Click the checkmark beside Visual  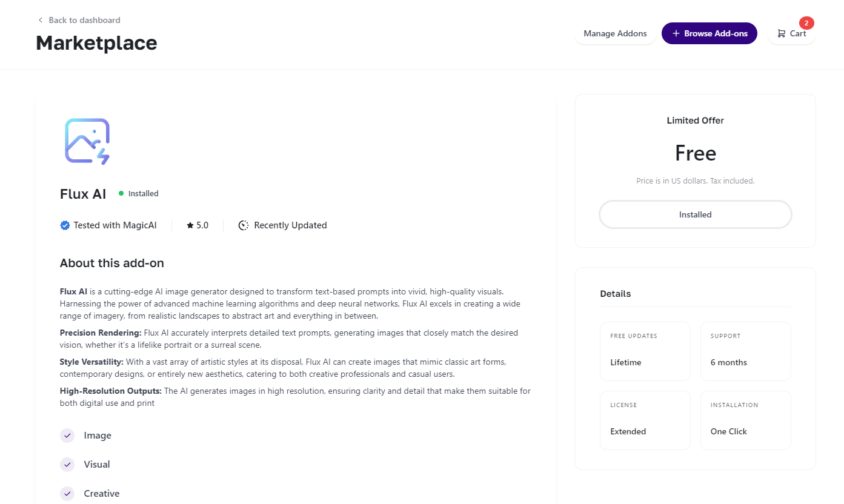coord(67,465)
